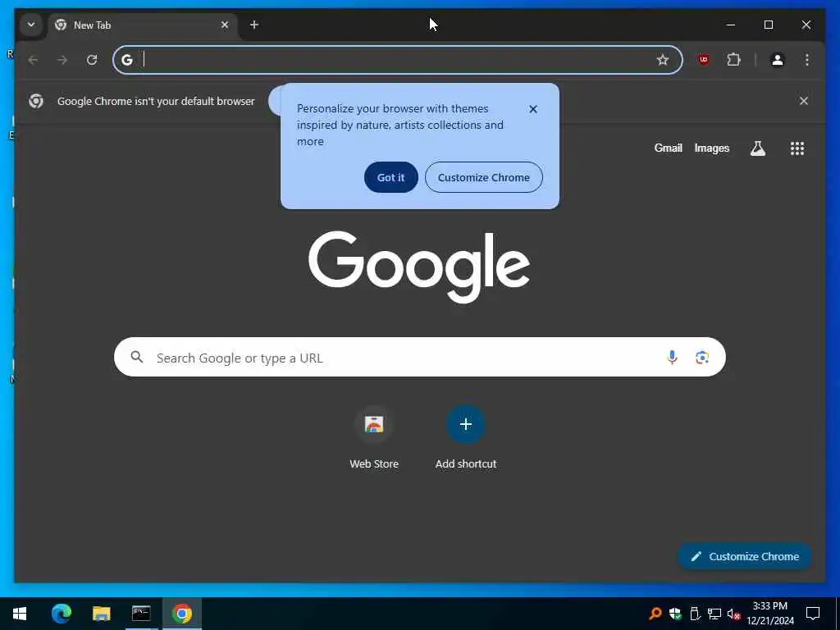840x630 pixels.
Task: Click the muted volume tray icon
Action: 733,614
